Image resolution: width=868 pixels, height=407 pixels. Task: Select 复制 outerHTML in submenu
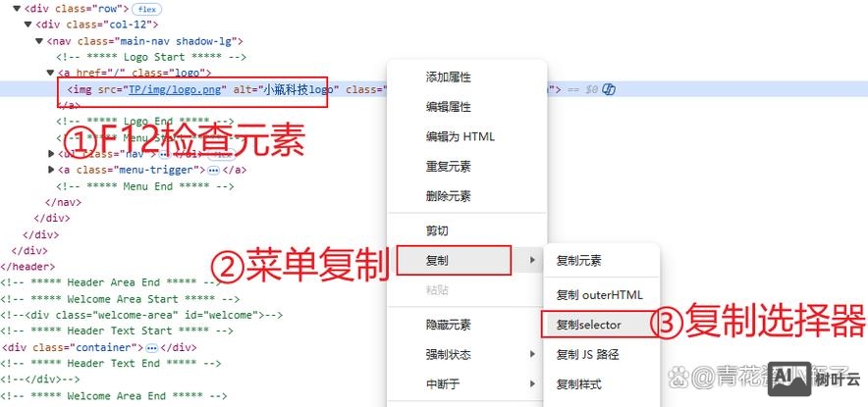[600, 295]
